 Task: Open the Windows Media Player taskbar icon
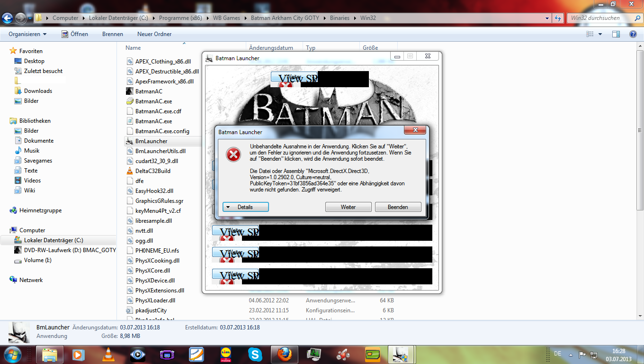(79, 354)
